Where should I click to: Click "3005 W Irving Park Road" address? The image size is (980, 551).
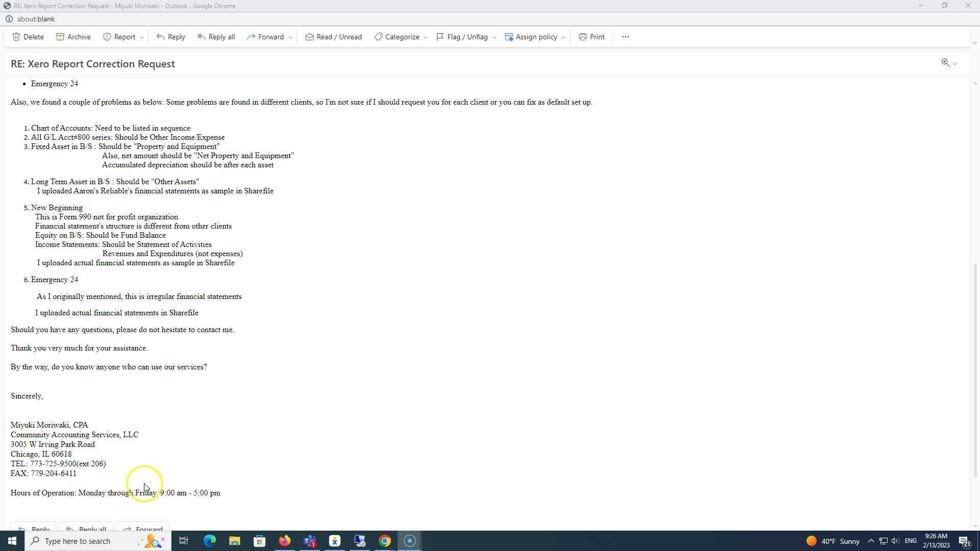tap(53, 444)
